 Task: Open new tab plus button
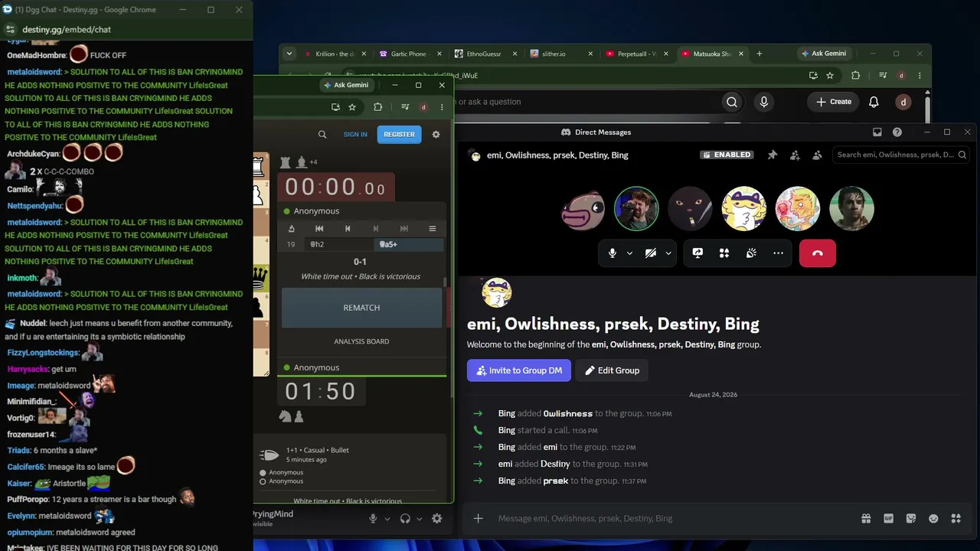pos(759,54)
